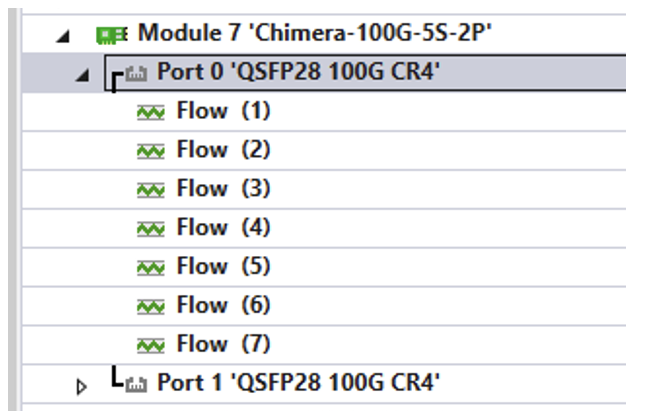
Task: Collapse the Port 0 tree node
Action: 83,75
